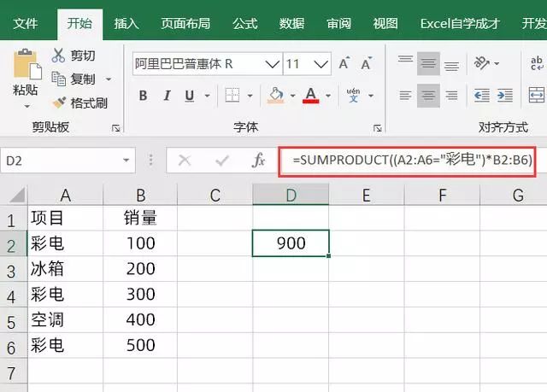Image resolution: width=547 pixels, height=392 pixels.
Task: Click merge and center icon
Action: click(x=537, y=95)
